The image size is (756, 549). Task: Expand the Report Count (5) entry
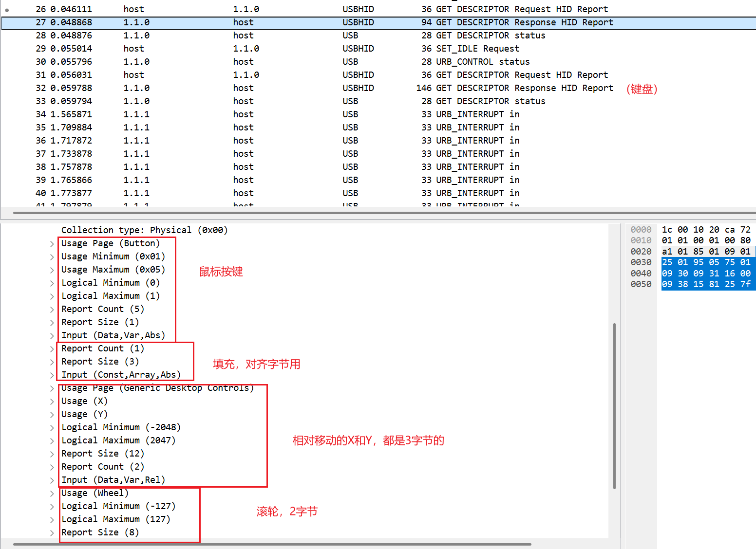click(x=52, y=310)
